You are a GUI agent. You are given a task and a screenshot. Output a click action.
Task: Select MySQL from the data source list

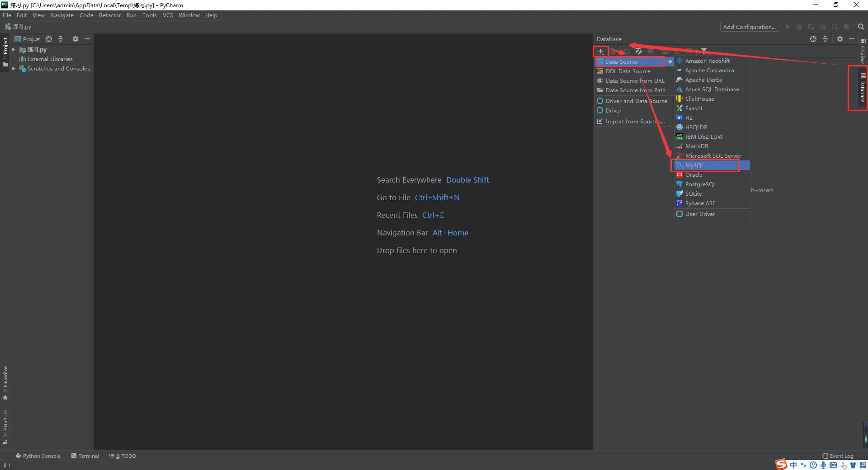point(712,165)
